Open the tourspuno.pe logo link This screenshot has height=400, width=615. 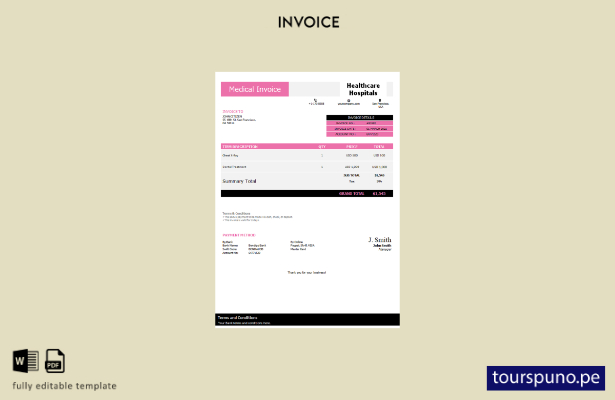tap(546, 378)
